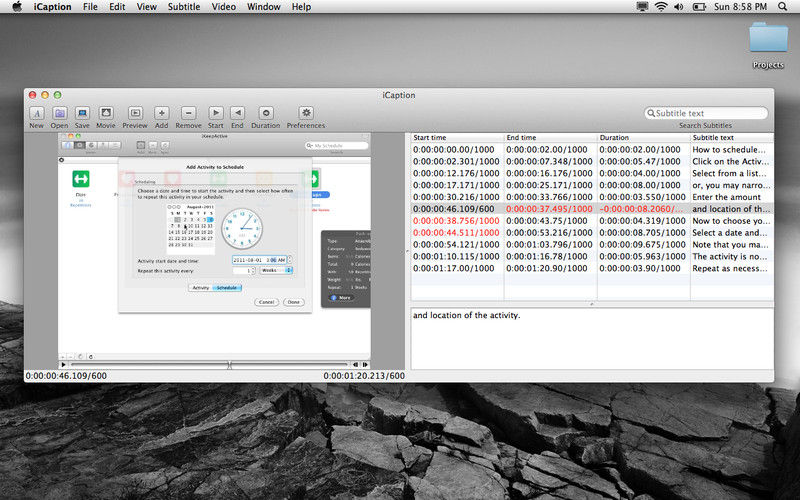Sort by Start time column header
800x500 pixels.
[458, 138]
